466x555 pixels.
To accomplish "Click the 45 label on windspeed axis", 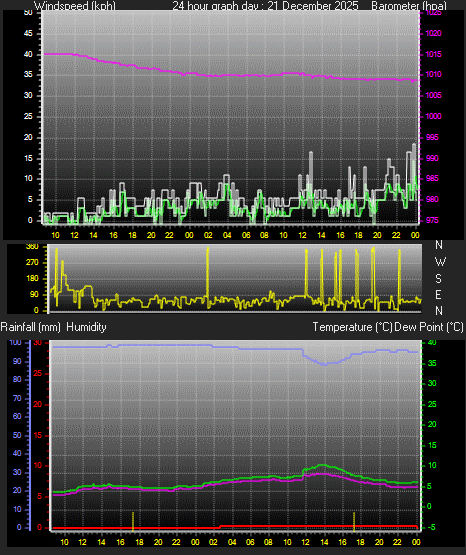I will pos(28,33).
